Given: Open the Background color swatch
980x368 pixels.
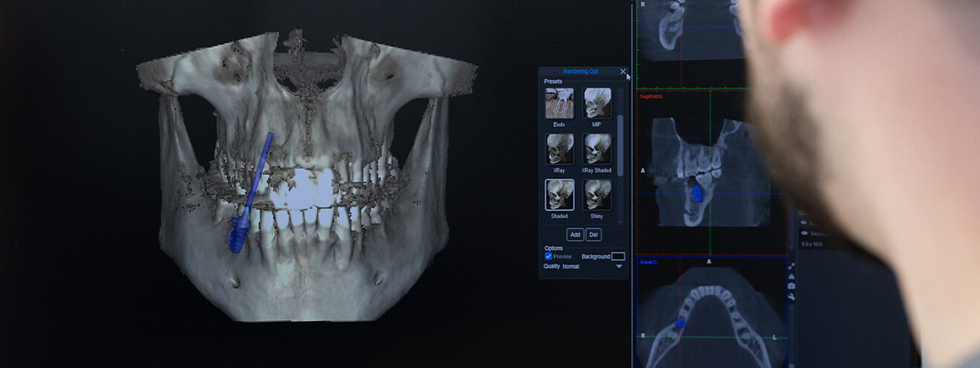Looking at the screenshot, I should (618, 257).
